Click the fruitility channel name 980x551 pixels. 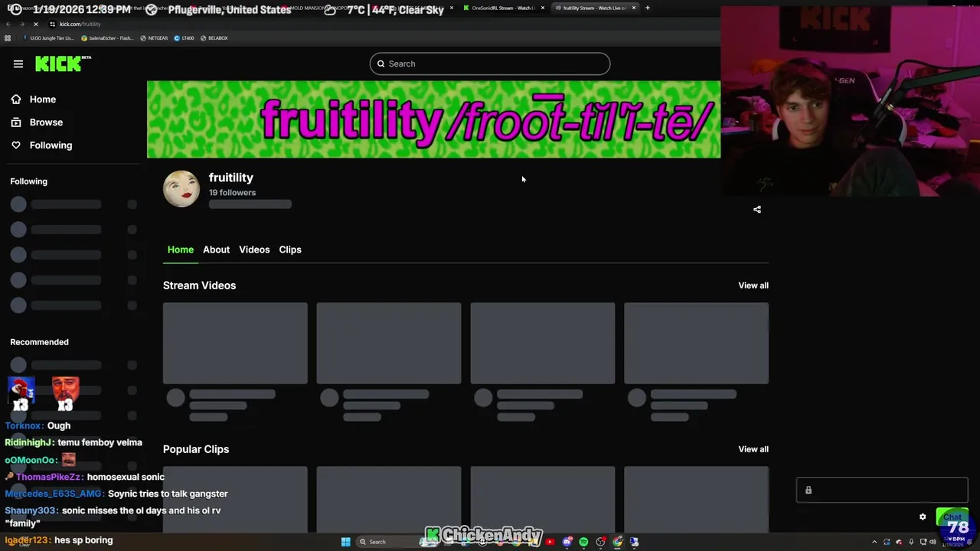coord(230,178)
